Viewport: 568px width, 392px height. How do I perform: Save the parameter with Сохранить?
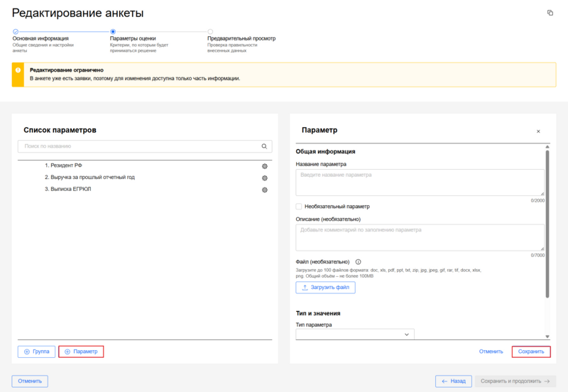coord(530,352)
